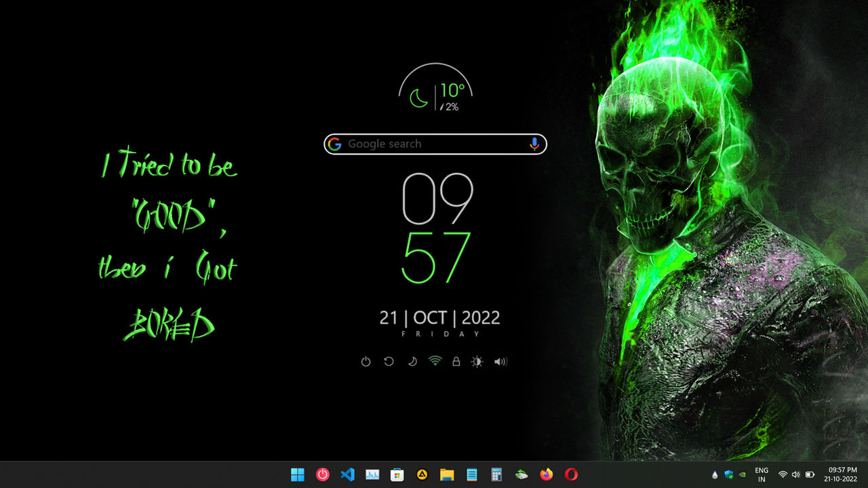Open the volume control in system tray

[796, 474]
